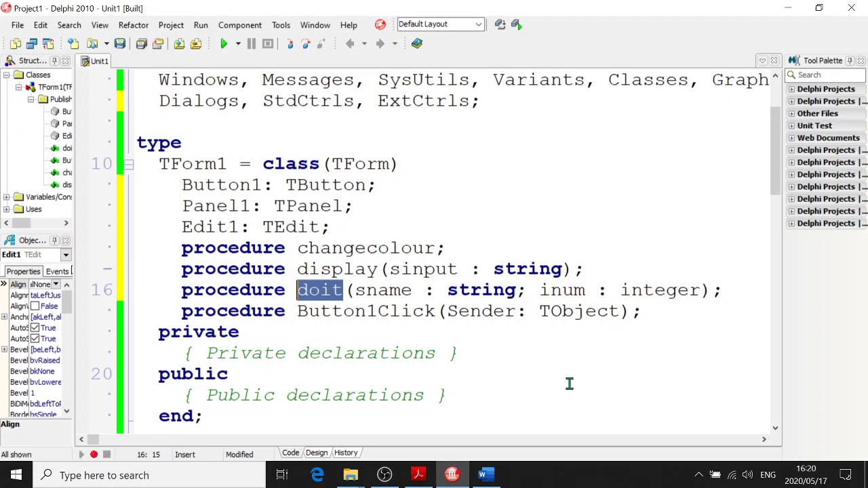This screenshot has height=488, width=868.
Task: Switch to the Design tab
Action: click(x=317, y=453)
